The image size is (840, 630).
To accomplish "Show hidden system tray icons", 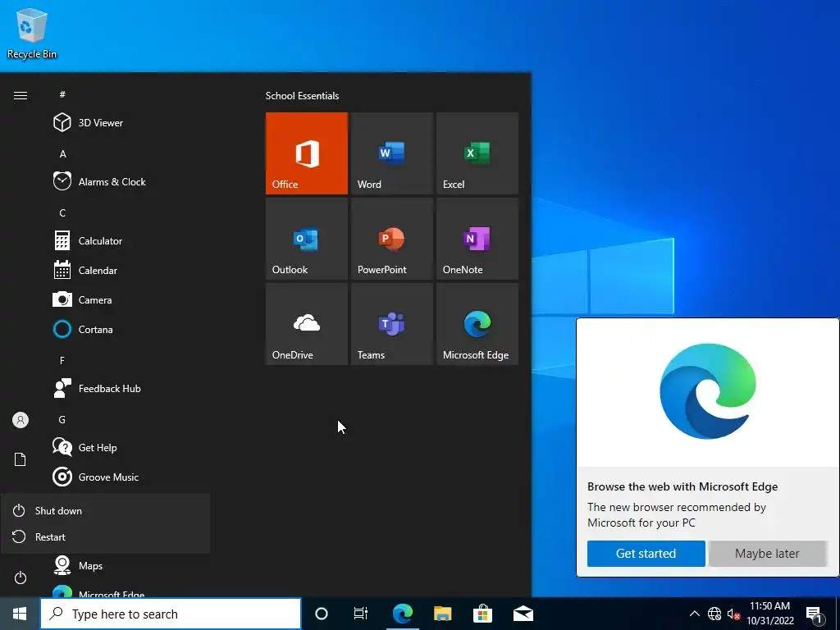I will pyautogui.click(x=694, y=614).
